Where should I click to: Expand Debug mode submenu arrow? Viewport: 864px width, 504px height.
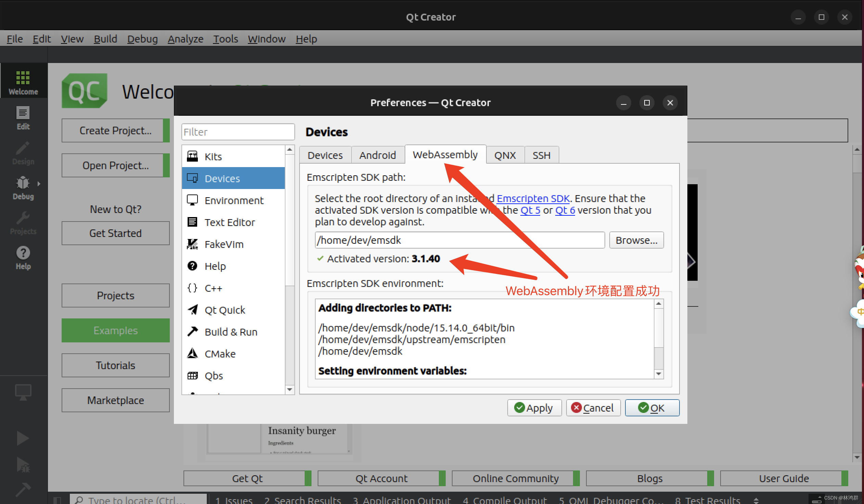[39, 184]
